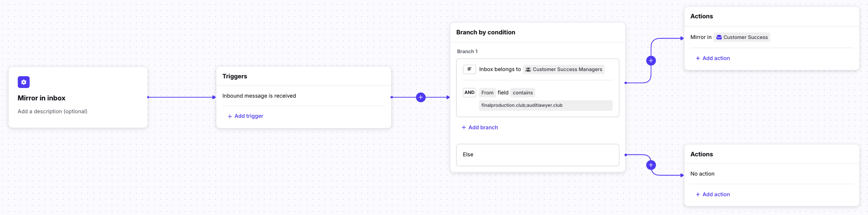The image size is (868, 215).
Task: Click plus node between Triggers and Branch
Action: 420,97
